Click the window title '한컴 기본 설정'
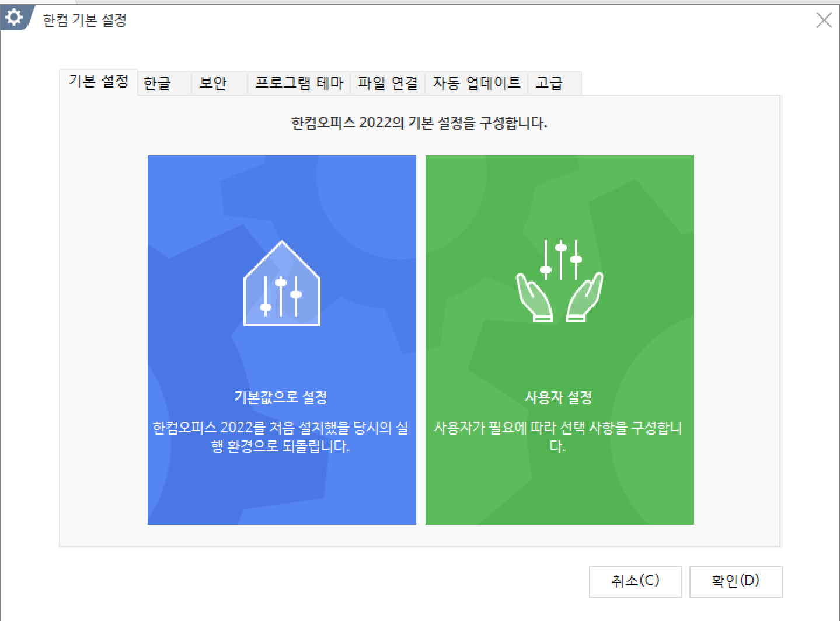 (x=85, y=20)
